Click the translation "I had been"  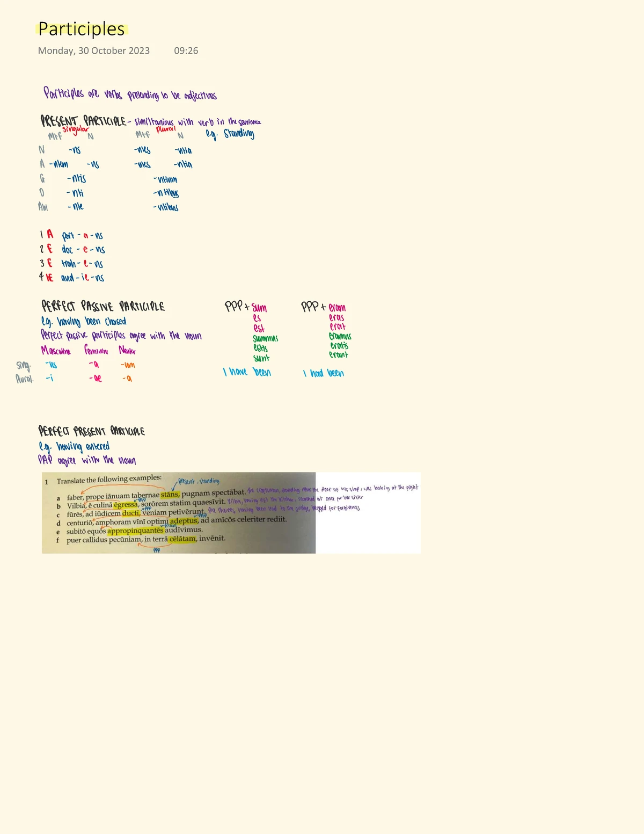[324, 373]
